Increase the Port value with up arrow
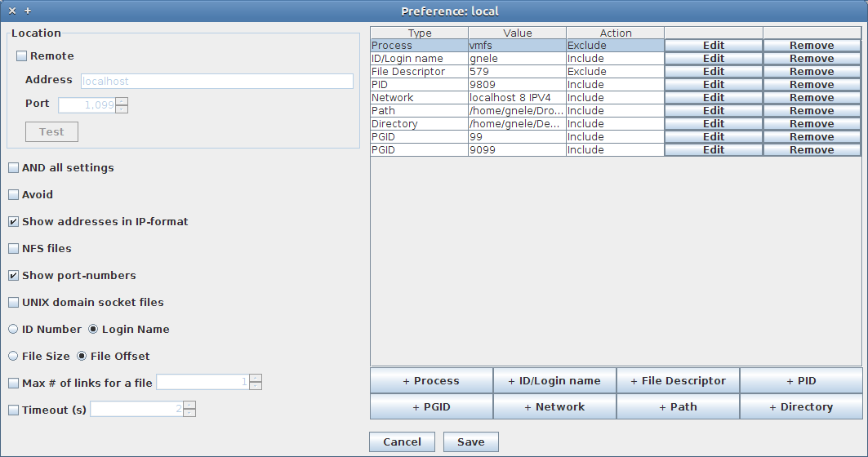The height and width of the screenshot is (457, 868). point(122,101)
